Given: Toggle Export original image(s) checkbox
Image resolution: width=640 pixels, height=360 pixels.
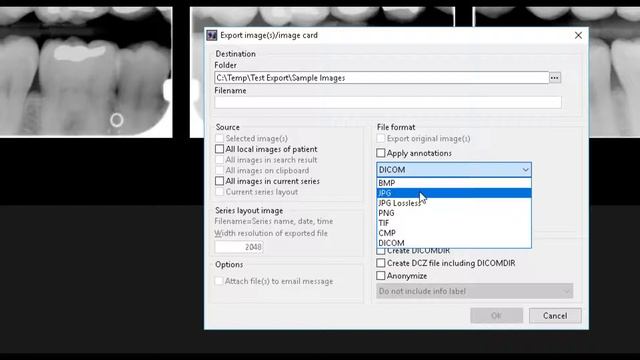Looking at the screenshot, I should (x=381, y=138).
